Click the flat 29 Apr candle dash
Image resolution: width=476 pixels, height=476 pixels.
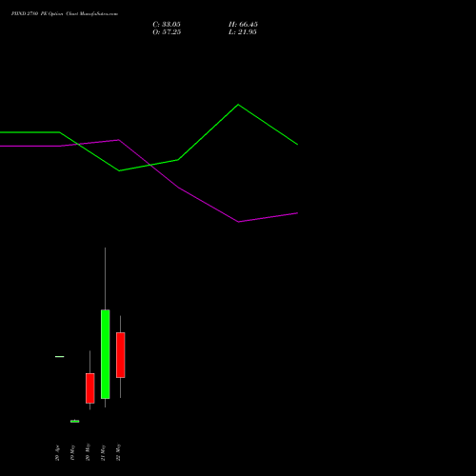click(60, 357)
